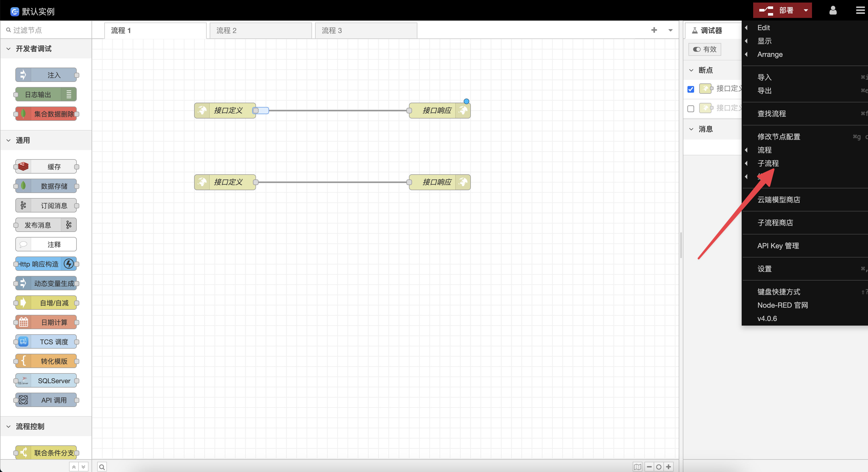Open the user account icon
This screenshot has height=472, width=868.
pyautogui.click(x=833, y=10)
